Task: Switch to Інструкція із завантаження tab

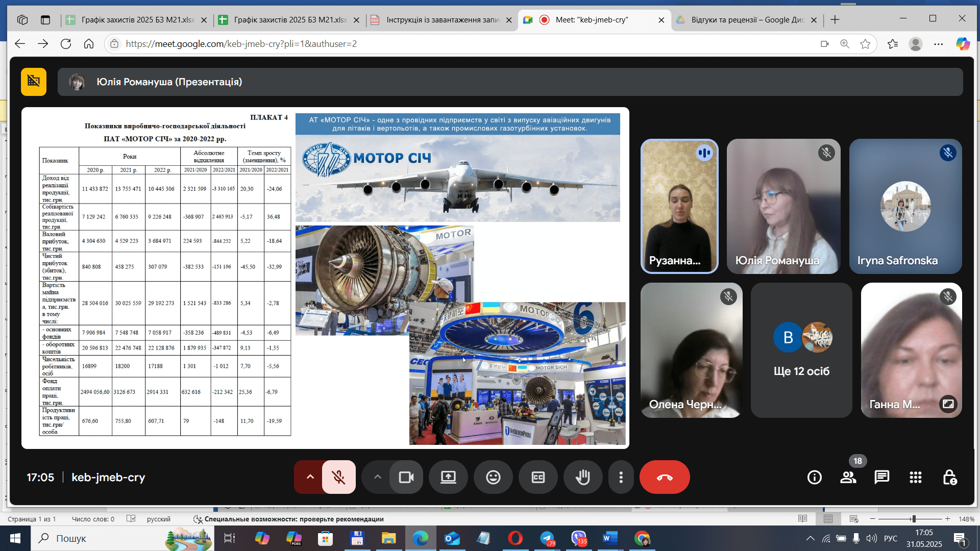Action: [x=442, y=20]
